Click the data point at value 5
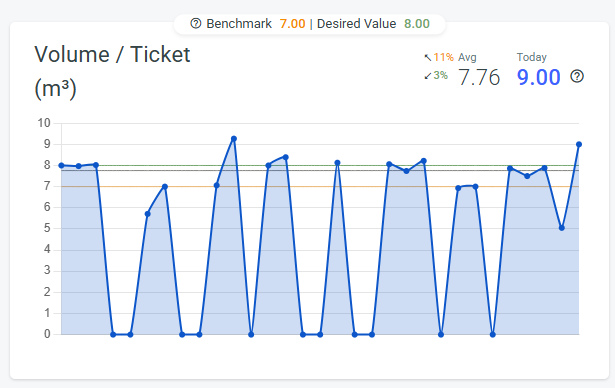Viewport: 615px width, 388px height. pyautogui.click(x=562, y=228)
